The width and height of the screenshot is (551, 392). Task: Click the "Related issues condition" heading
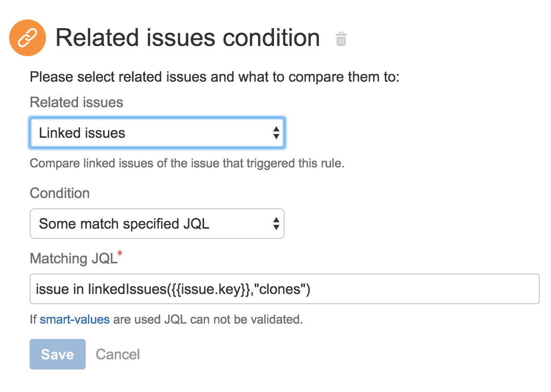pos(187,38)
